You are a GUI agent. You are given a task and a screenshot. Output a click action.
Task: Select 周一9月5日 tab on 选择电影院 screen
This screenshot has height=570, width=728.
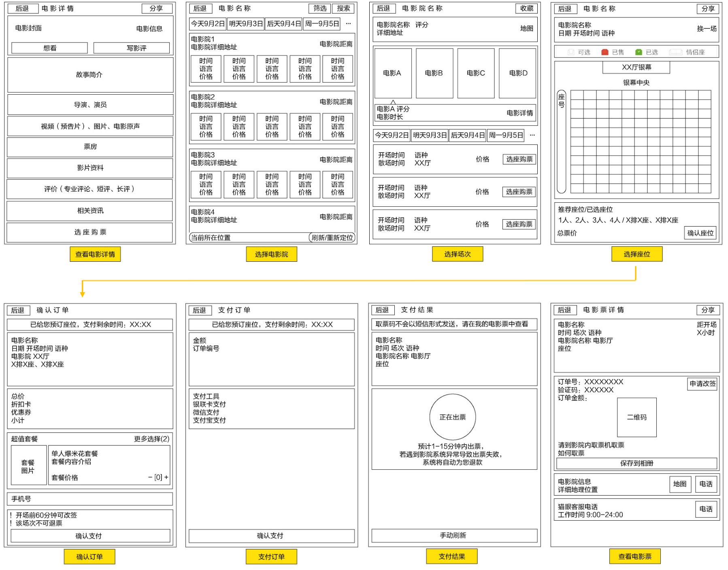pos(322,24)
